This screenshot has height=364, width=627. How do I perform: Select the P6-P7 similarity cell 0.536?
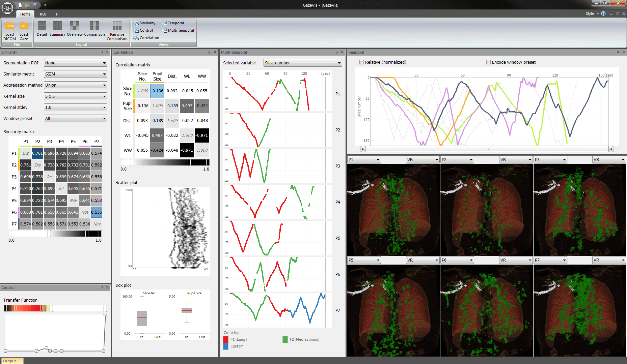[x=97, y=212]
